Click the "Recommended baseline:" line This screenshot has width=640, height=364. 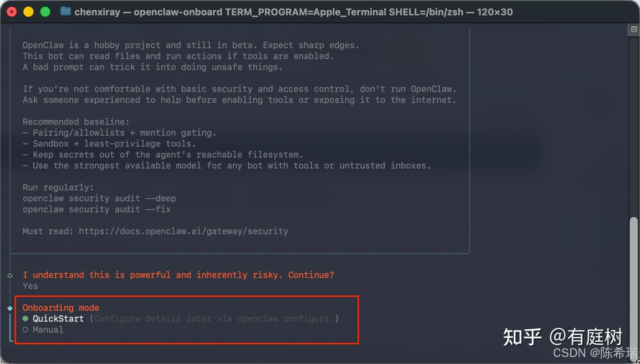tap(76, 122)
